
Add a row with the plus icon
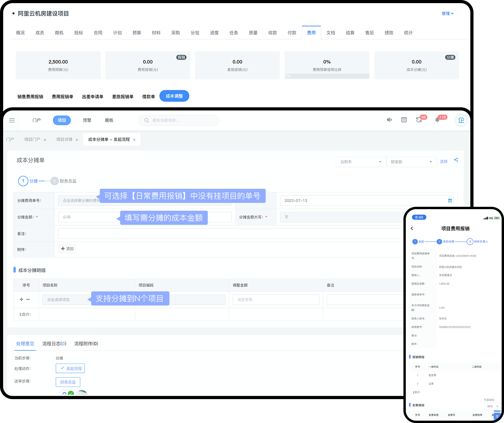point(21,300)
